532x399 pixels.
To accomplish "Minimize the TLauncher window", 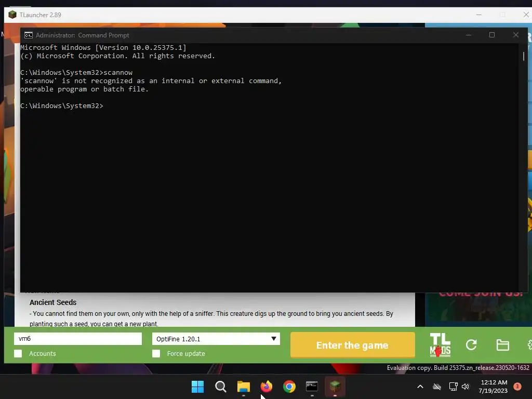I will (x=478, y=15).
